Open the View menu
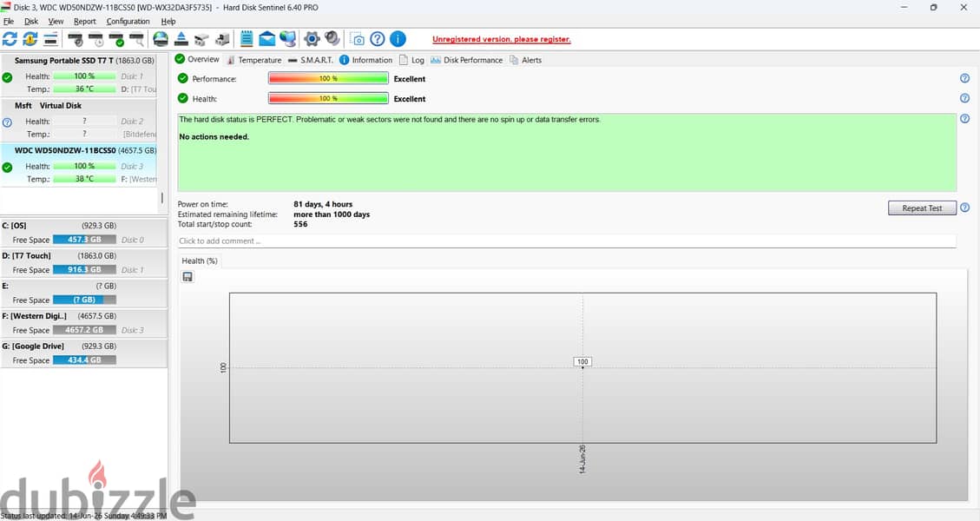This screenshot has width=980, height=521. (56, 21)
